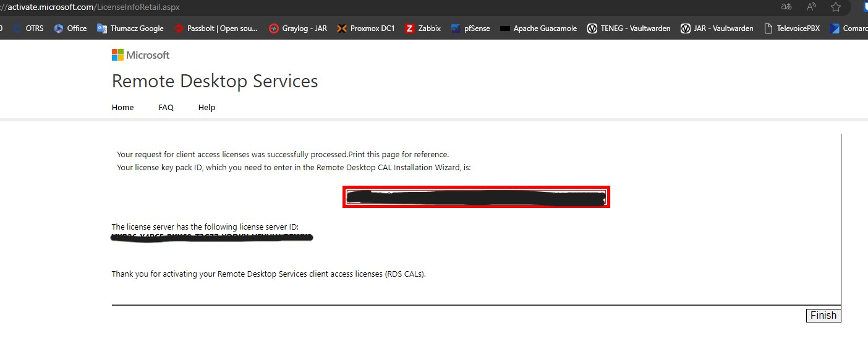Open the Graylog - JAR bookmark
This screenshot has width=868, height=346.
point(298,28)
